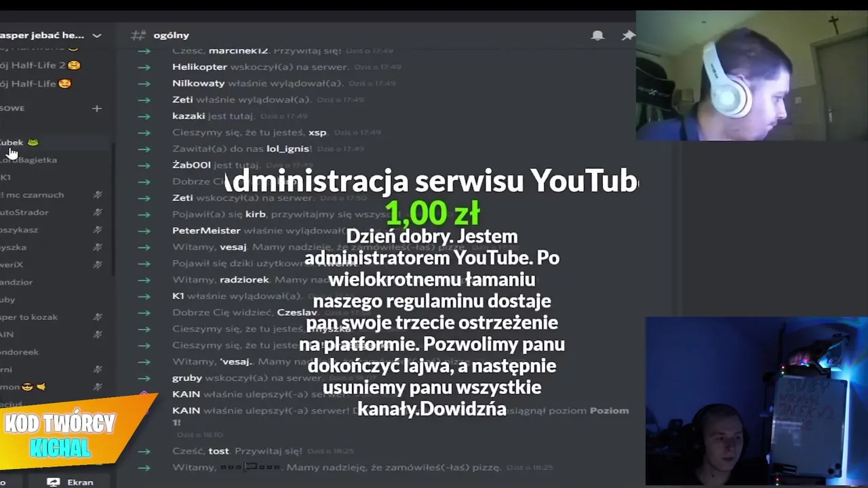Click green join arrow beside gruby message
Image resolution: width=868 pixels, height=488 pixels.
point(143,378)
